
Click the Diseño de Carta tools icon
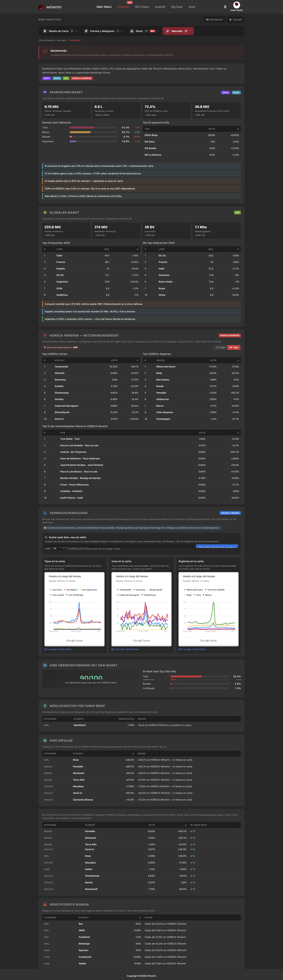click(45, 31)
